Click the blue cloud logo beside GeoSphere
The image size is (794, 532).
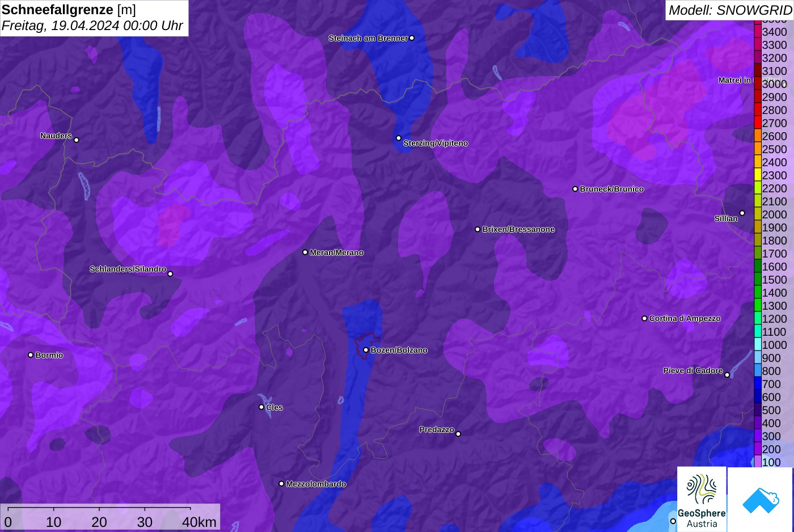click(x=761, y=499)
